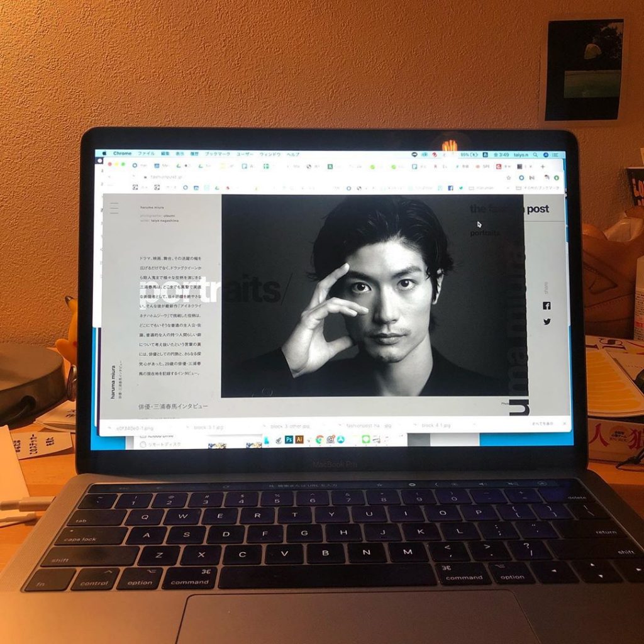This screenshot has width=644, height=644.
Task: Click the portraits link under the logo
Action: 485,233
